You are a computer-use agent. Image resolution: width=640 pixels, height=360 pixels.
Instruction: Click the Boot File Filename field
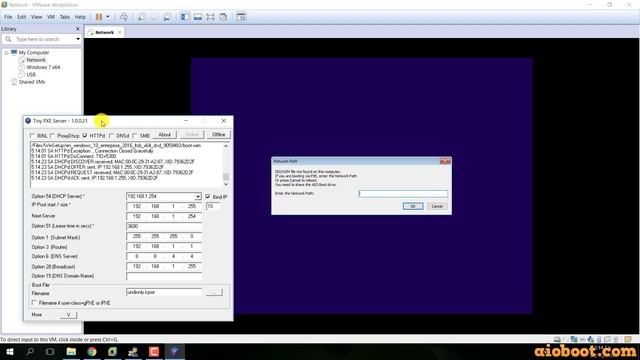click(x=164, y=292)
